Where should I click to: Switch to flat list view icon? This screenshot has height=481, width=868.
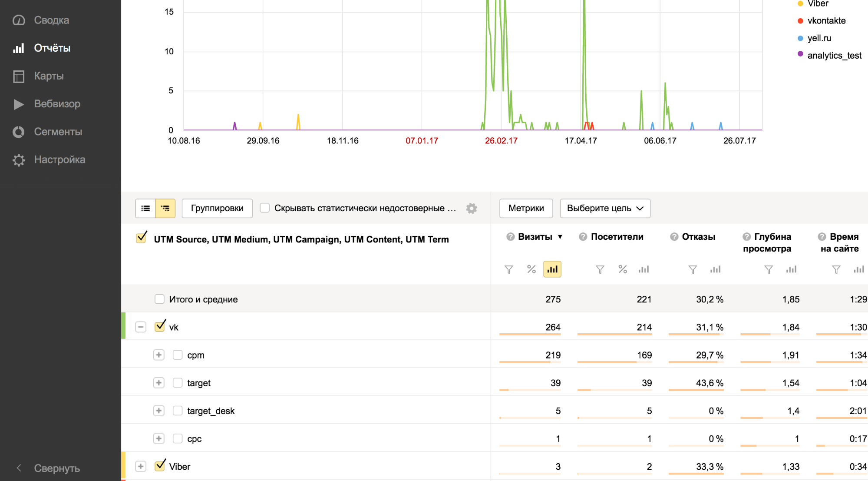click(145, 209)
